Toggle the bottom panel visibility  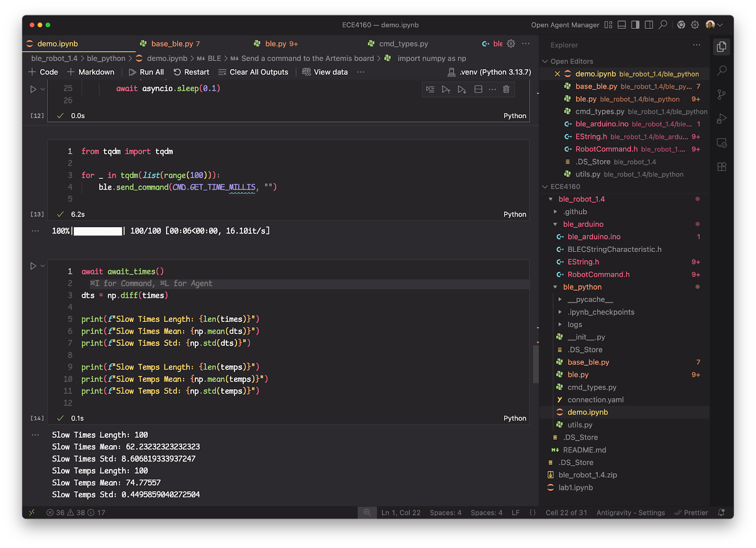[x=622, y=25]
